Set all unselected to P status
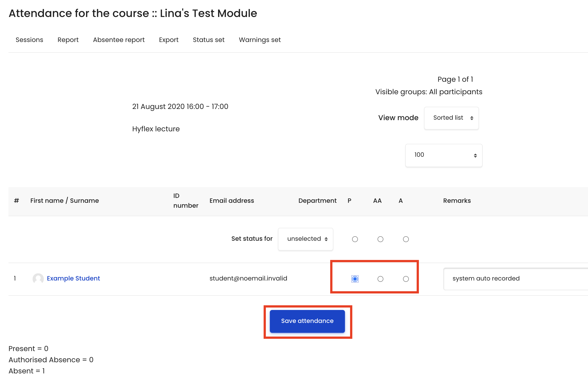This screenshot has width=588, height=381. point(355,239)
